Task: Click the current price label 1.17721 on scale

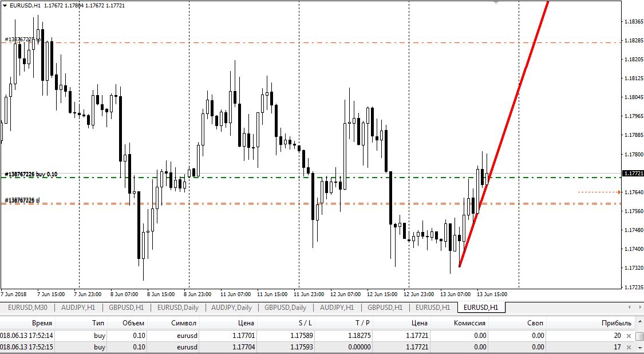Action: pyautogui.click(x=633, y=174)
